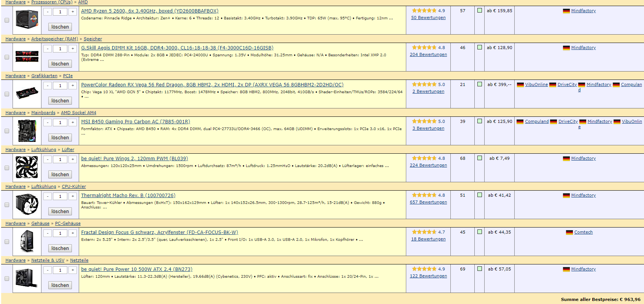The width and height of the screenshot is (644, 304).
Task: Open Thermalright Macho cooler thumbnail
Action: click(27, 204)
